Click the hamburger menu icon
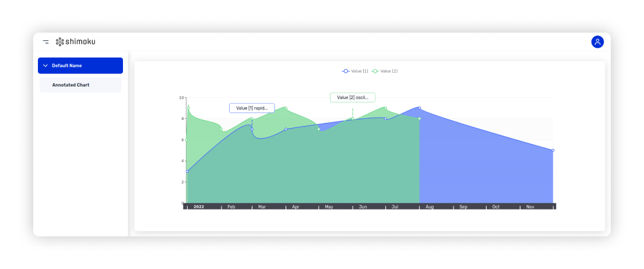 click(45, 42)
